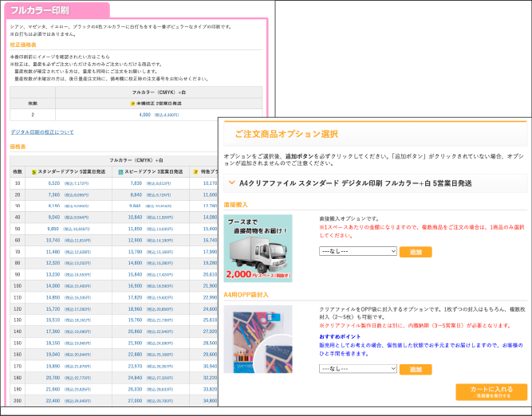This screenshot has width=532, height=416.
Task: Click the express plan icon in price table header
Action: coord(197,171)
